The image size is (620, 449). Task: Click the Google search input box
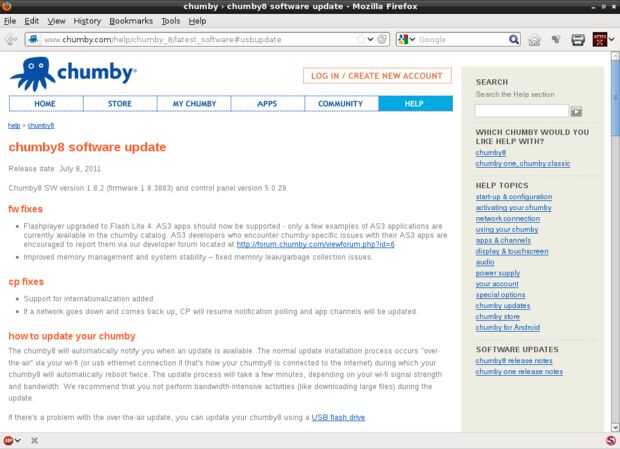[462, 40]
